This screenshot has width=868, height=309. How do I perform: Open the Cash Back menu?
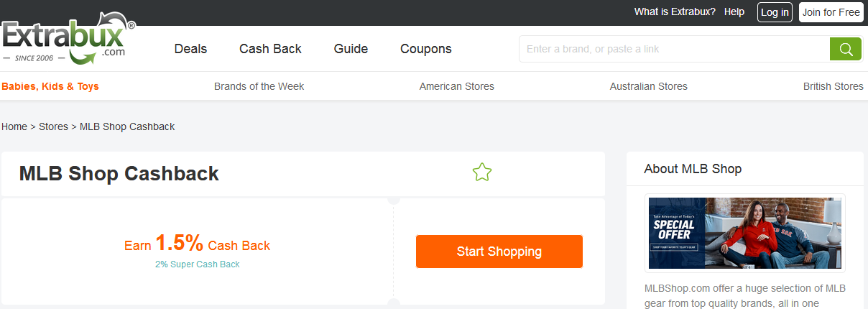click(x=270, y=49)
